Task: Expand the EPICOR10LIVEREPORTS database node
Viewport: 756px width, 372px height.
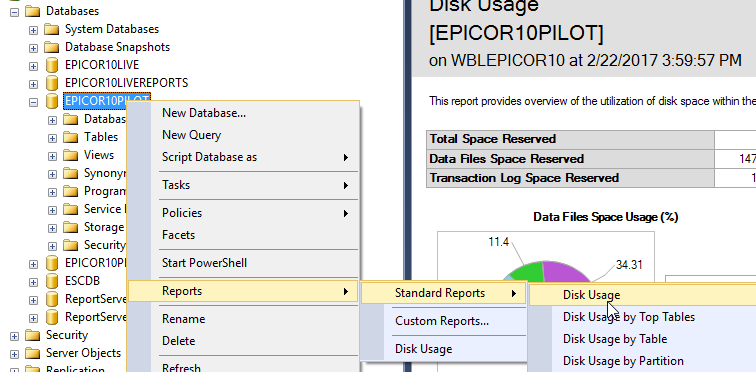Action: point(33,84)
